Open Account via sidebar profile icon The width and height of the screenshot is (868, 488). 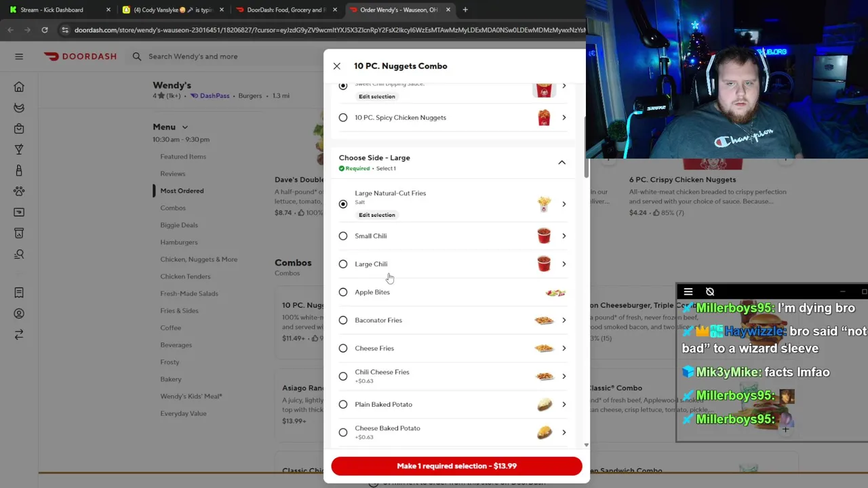click(19, 314)
